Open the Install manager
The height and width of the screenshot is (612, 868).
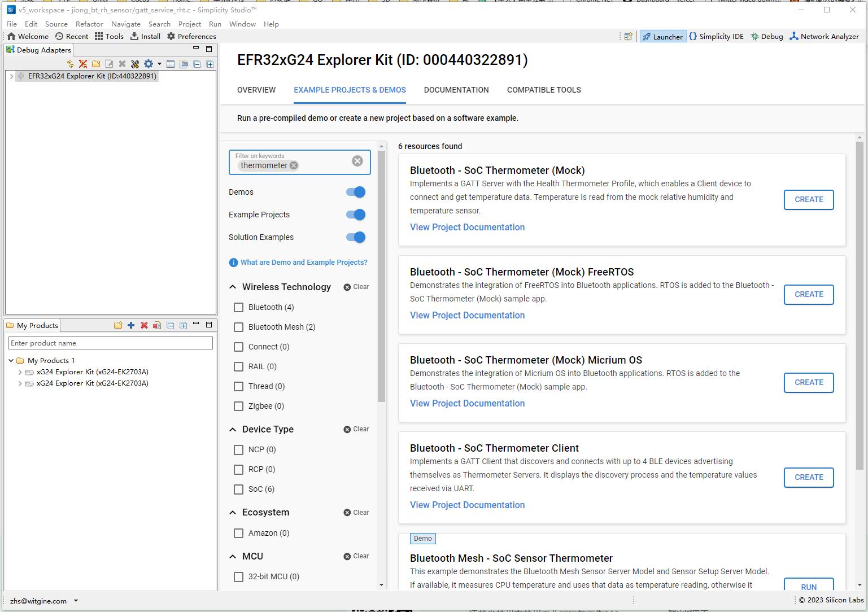click(145, 36)
